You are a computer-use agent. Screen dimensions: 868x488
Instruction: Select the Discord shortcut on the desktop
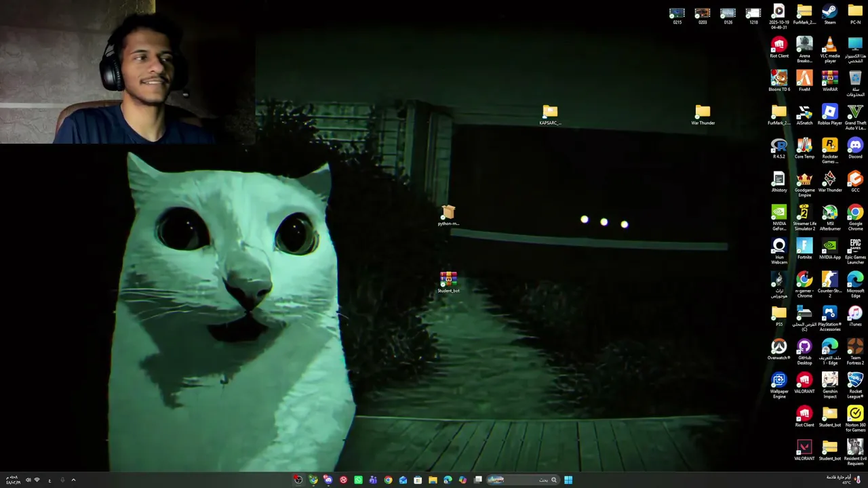click(855, 148)
